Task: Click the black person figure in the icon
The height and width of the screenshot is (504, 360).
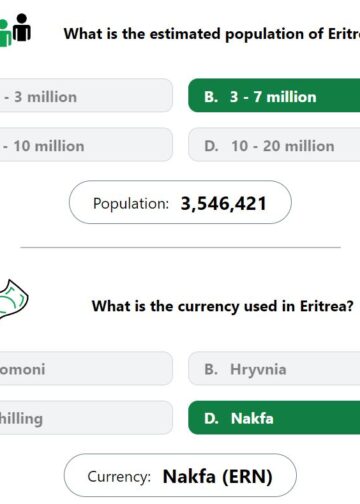Action: [x=22, y=27]
